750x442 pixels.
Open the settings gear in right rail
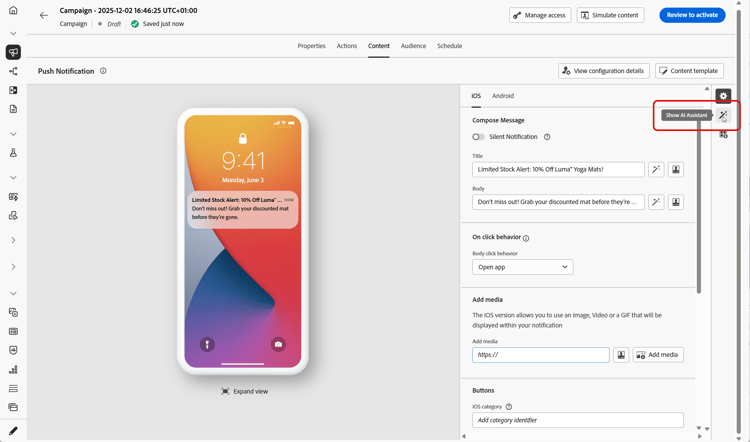coord(723,96)
